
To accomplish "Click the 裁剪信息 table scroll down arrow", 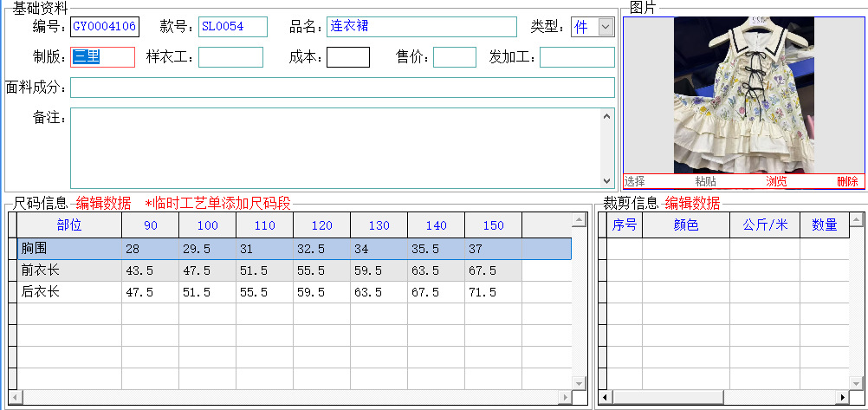I will tap(857, 383).
